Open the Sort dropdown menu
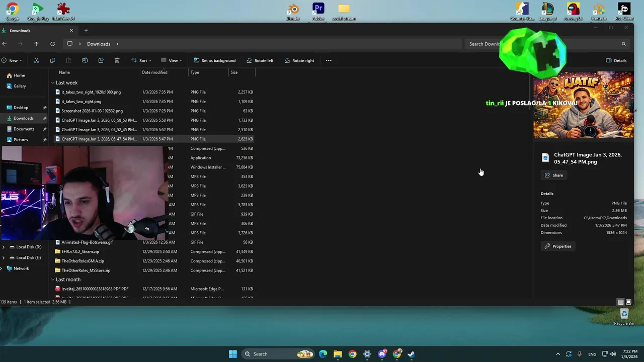Screen dimensions: 644x362 [x=141, y=60]
